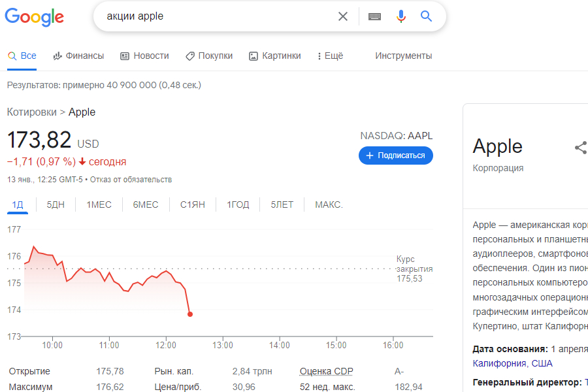Click the magnifying glass search icon
The image size is (588, 392).
[x=427, y=16]
